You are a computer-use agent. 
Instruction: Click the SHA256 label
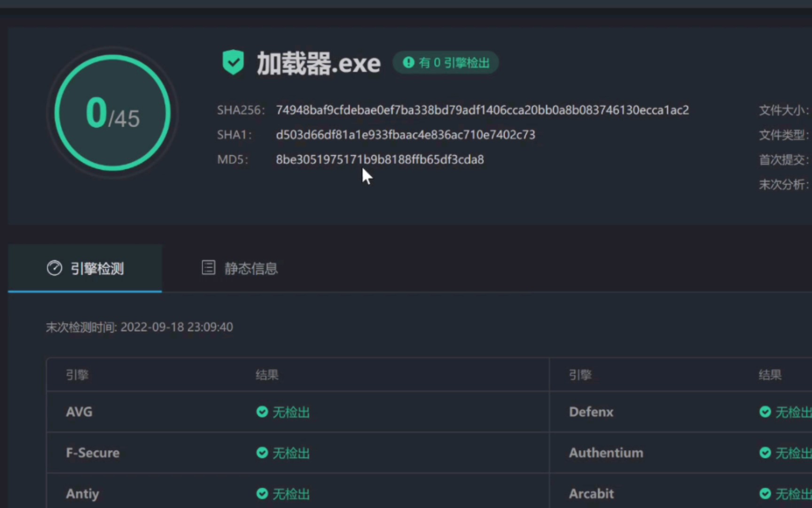pos(241,110)
